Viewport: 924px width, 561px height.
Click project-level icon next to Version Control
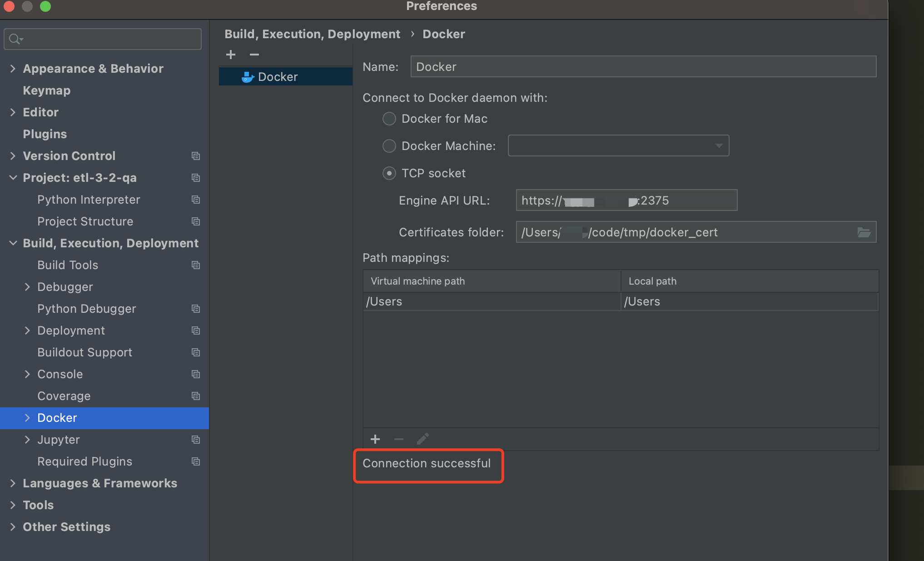click(196, 156)
